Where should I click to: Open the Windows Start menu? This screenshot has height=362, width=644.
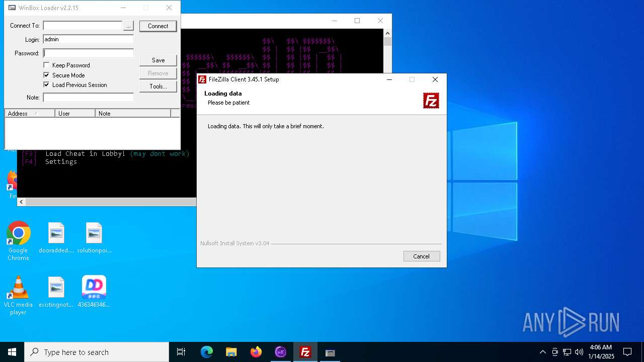(x=12, y=352)
